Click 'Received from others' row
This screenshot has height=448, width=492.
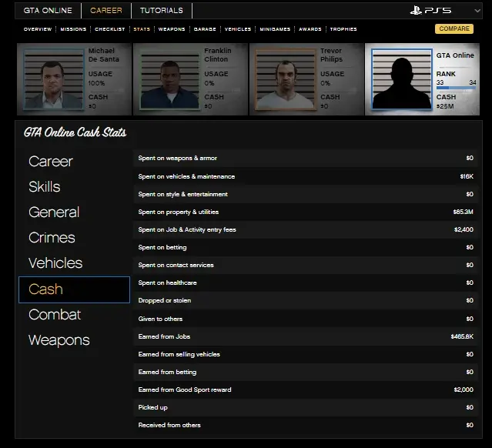pos(306,425)
